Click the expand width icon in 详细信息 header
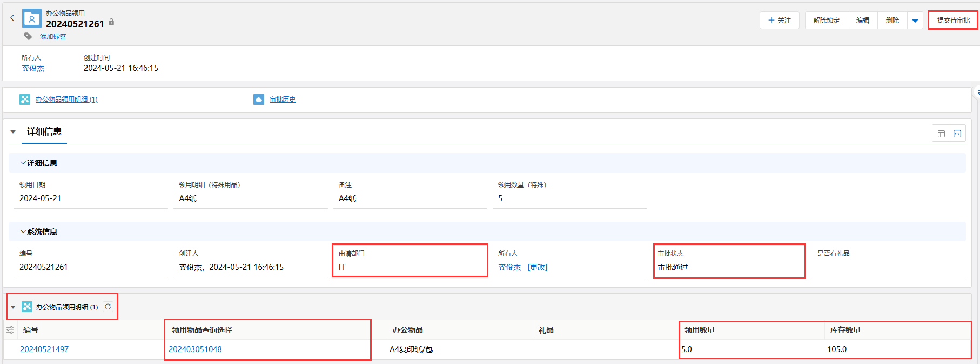Viewport: 980px width, 364px height. (x=957, y=134)
